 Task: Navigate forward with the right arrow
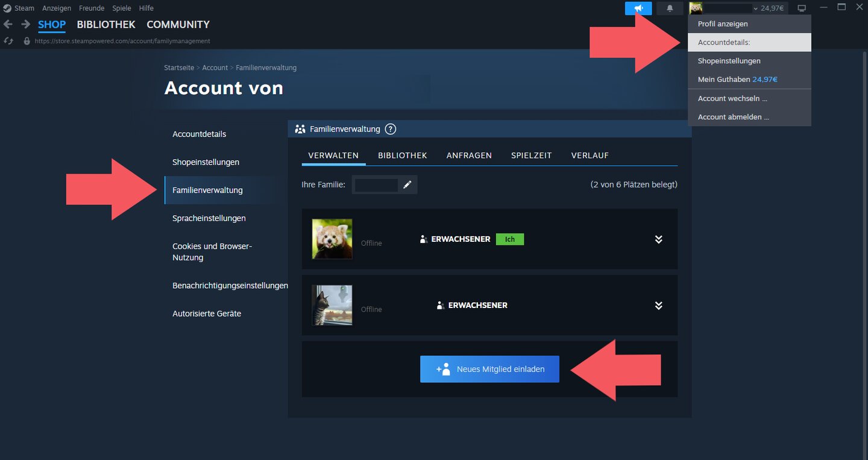pyautogui.click(x=24, y=24)
